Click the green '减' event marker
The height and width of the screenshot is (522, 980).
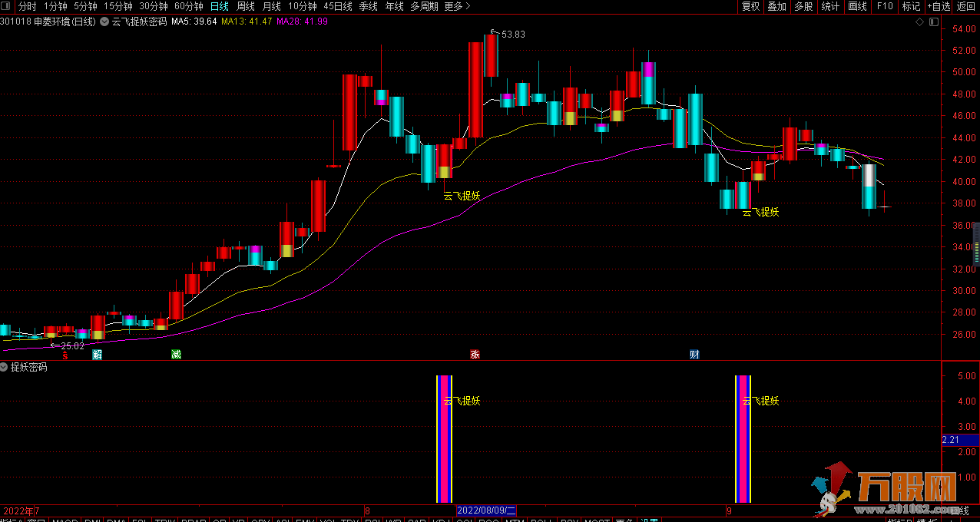click(x=176, y=355)
